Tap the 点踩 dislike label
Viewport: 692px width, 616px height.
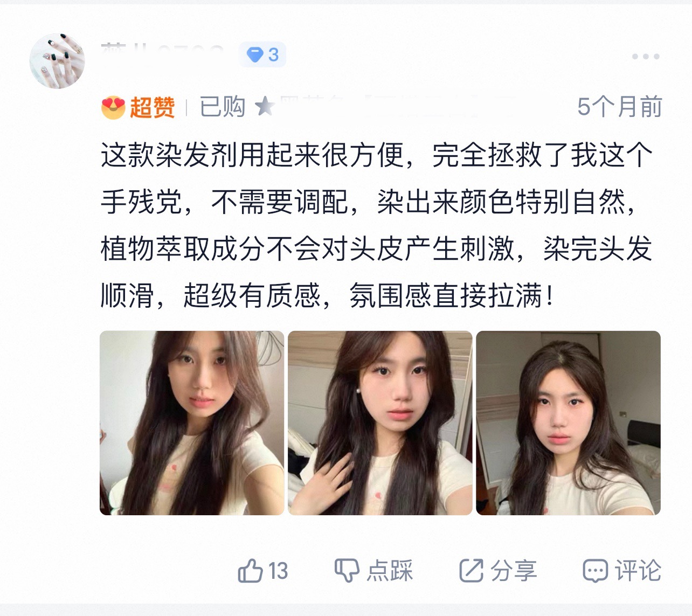(x=390, y=571)
